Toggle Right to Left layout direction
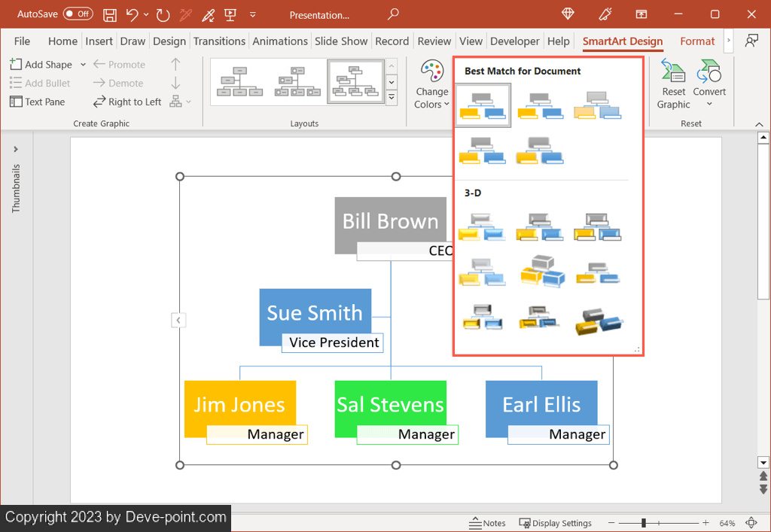The height and width of the screenshot is (532, 771). [127, 102]
